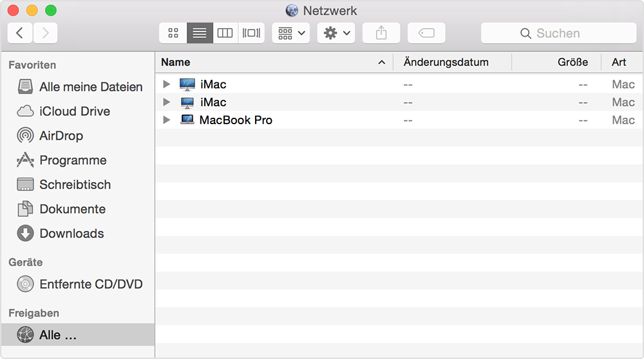The image size is (644, 359).
Task: Sort by the Name column header
Action: [x=274, y=62]
